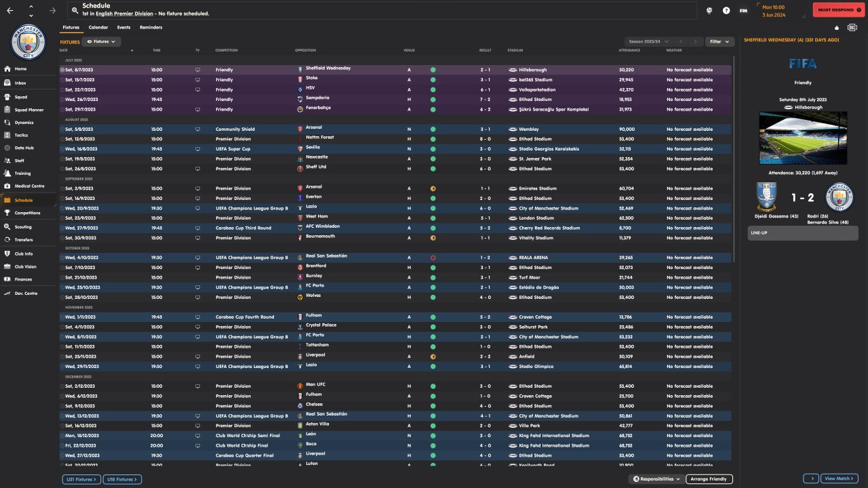The width and height of the screenshot is (868, 488).
Task: Open the panel layout icon beside padlock
Action: pyautogui.click(x=852, y=28)
